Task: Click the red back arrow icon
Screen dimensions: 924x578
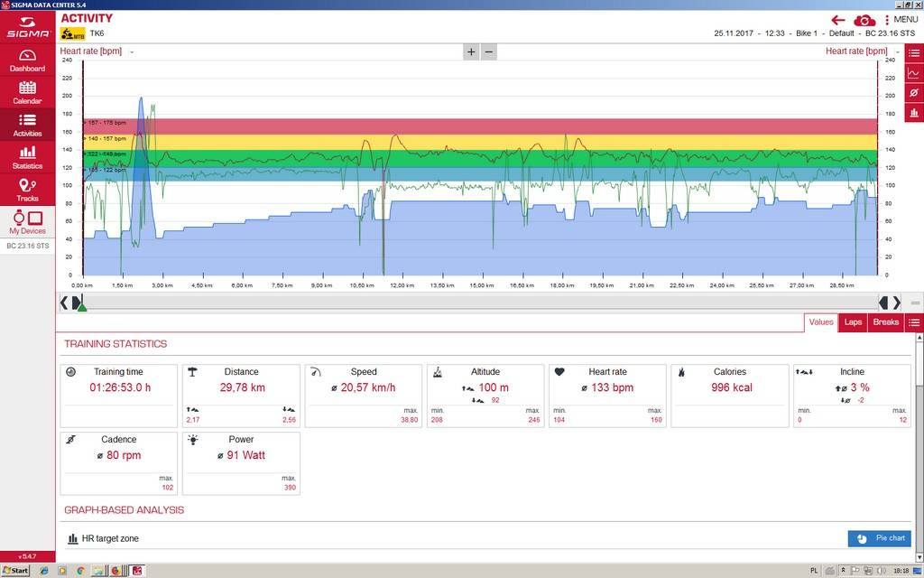Action: [838, 21]
